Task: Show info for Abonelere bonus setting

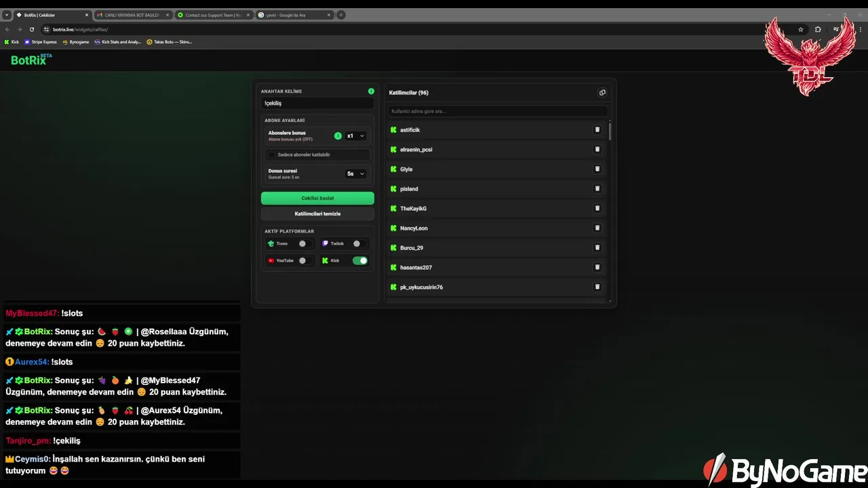Action: click(x=338, y=136)
